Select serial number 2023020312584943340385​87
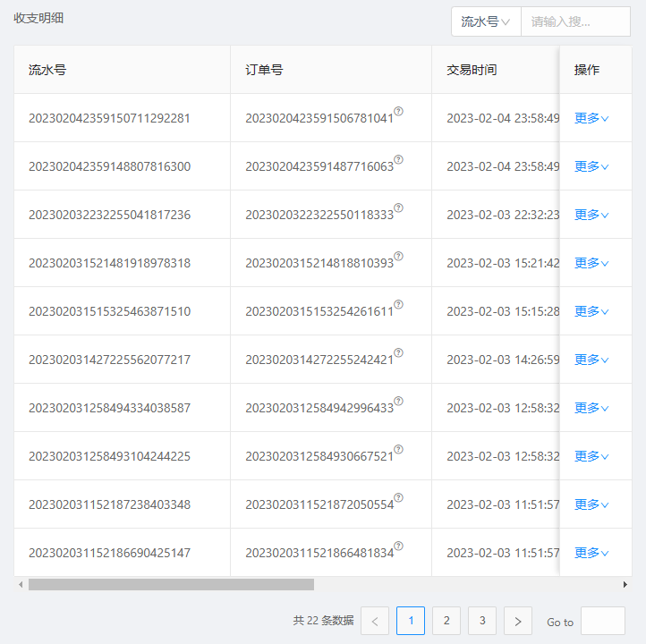 [109, 408]
